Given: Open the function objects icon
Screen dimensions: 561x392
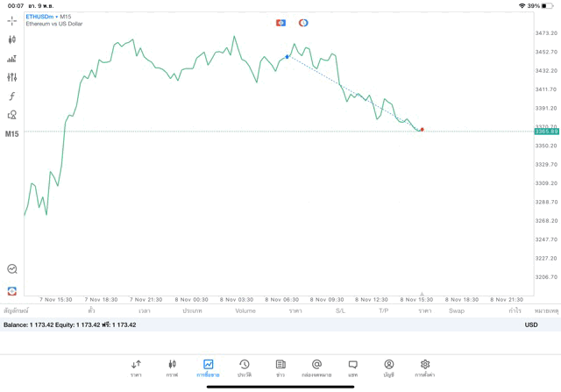Looking at the screenshot, I should pos(11,96).
